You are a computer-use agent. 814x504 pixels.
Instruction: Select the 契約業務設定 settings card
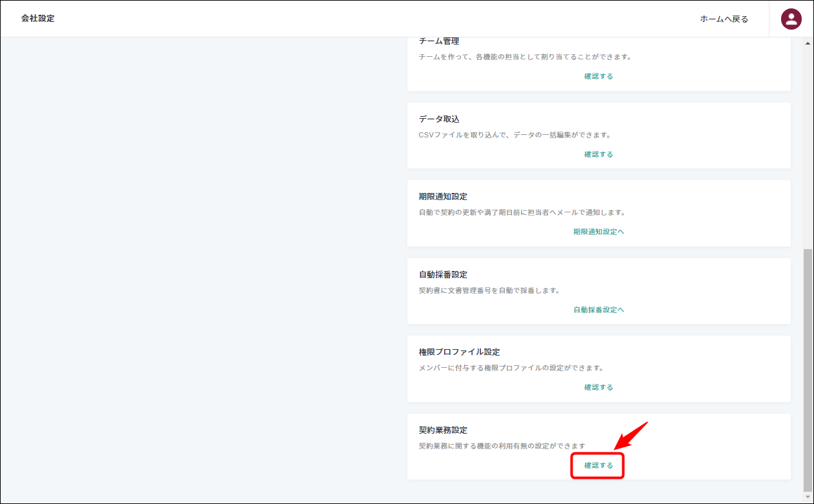[x=598, y=446]
